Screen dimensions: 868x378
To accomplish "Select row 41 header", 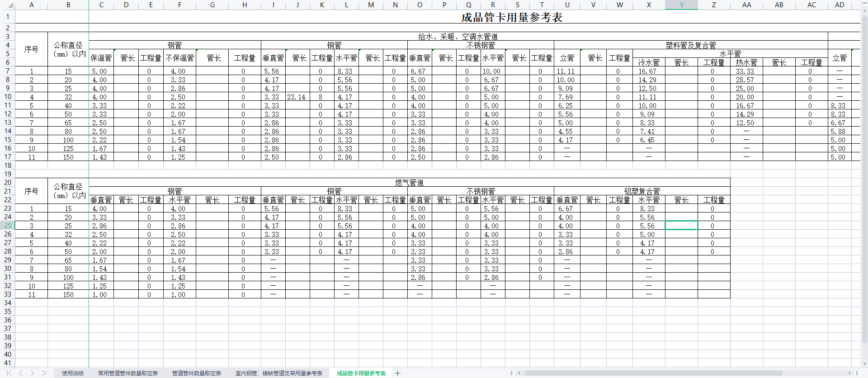I will (x=7, y=363).
